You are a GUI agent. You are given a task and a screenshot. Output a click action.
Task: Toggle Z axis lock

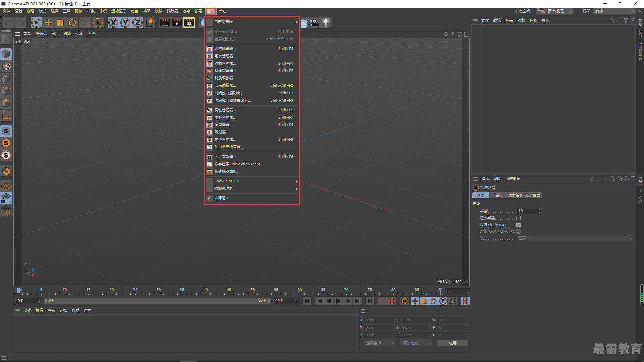(x=138, y=23)
